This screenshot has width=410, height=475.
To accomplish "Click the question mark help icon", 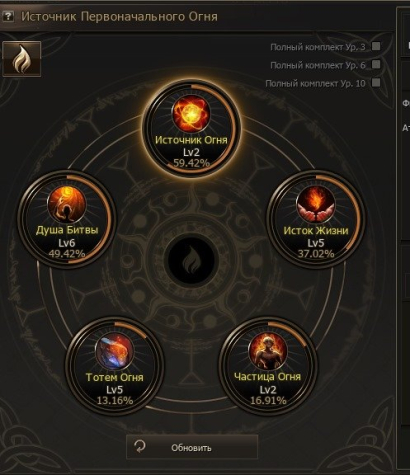I will [x=8, y=16].
